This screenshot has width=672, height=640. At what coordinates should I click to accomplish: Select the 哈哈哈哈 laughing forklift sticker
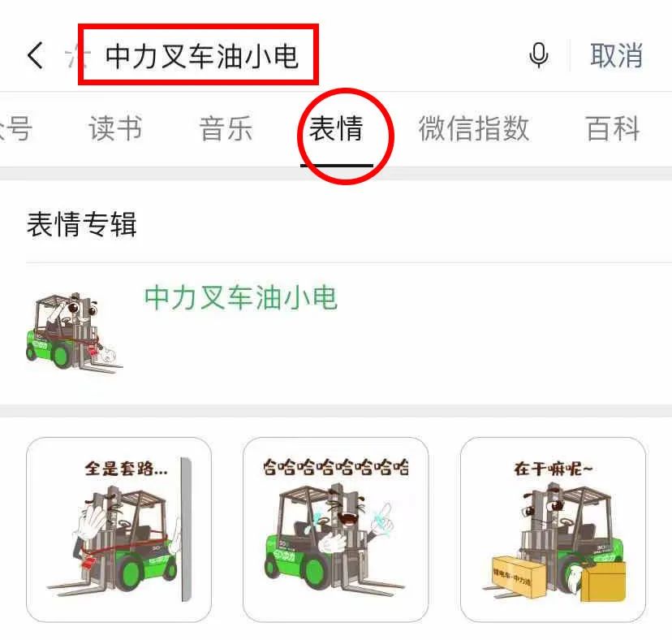[x=335, y=530]
